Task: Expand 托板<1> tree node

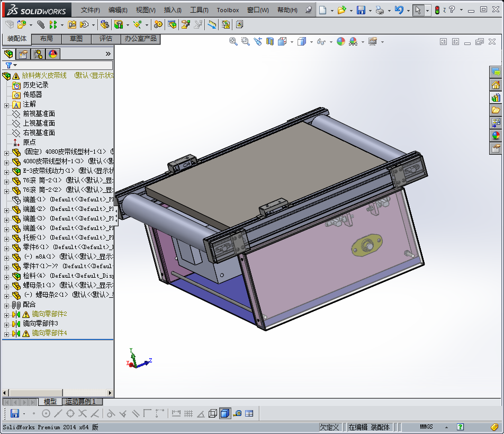Action: (6, 239)
